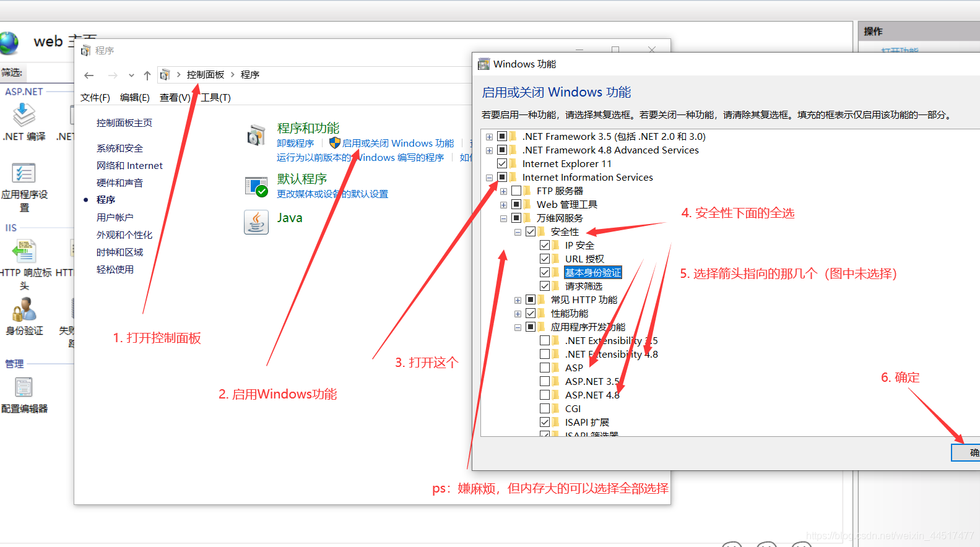Screen dimensions: 980x547
Task: Uncheck the ISAPI 扩展 checkbox
Action: point(545,422)
